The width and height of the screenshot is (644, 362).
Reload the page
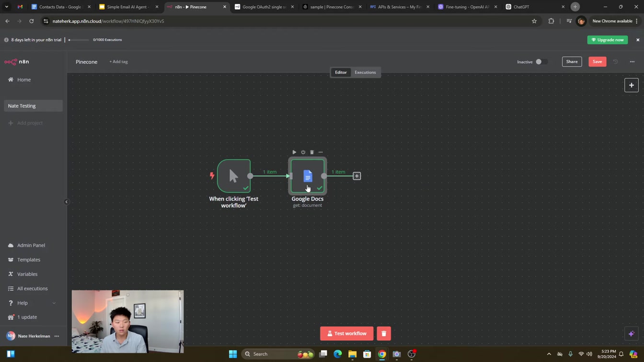point(32,21)
